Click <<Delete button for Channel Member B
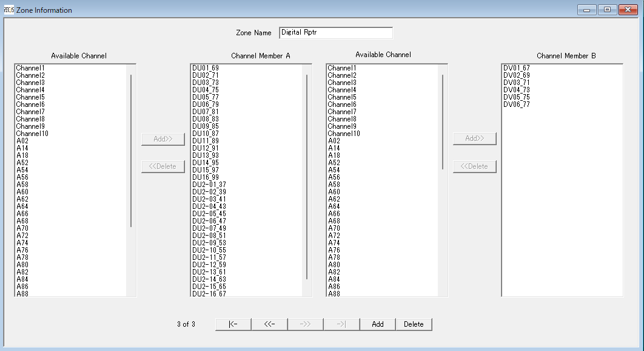 pyautogui.click(x=474, y=166)
